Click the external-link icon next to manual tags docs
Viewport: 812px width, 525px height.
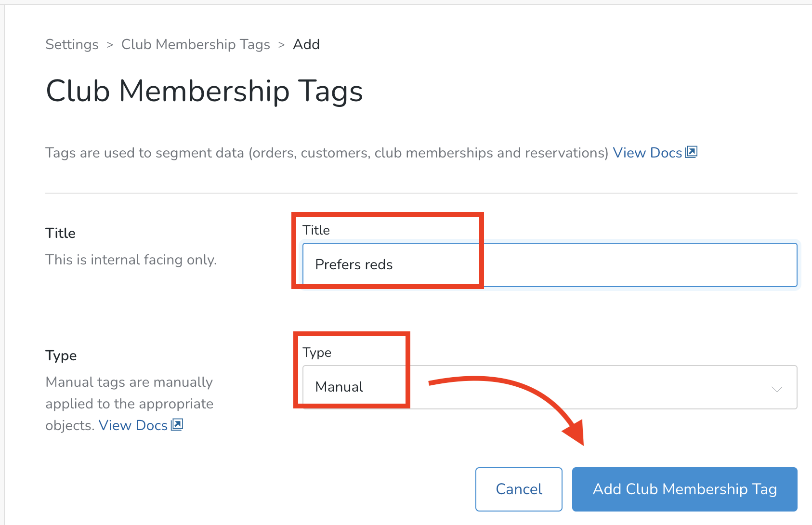(177, 424)
